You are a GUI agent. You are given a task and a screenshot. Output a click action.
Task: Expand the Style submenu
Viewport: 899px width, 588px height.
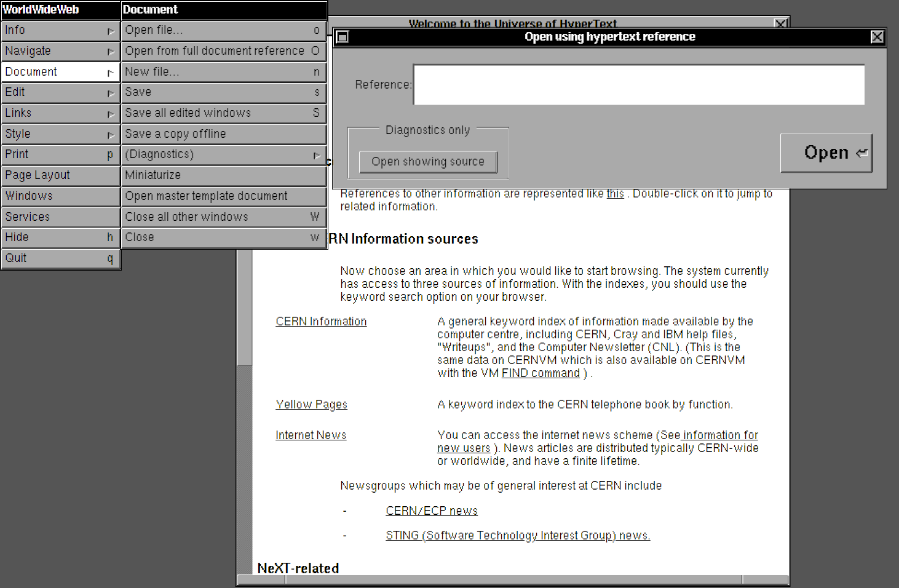point(60,134)
